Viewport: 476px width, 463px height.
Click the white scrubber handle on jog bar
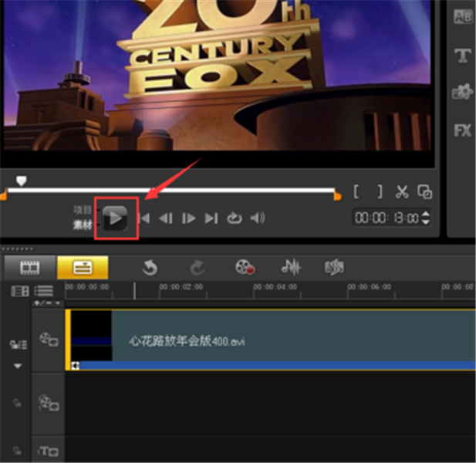tap(22, 181)
